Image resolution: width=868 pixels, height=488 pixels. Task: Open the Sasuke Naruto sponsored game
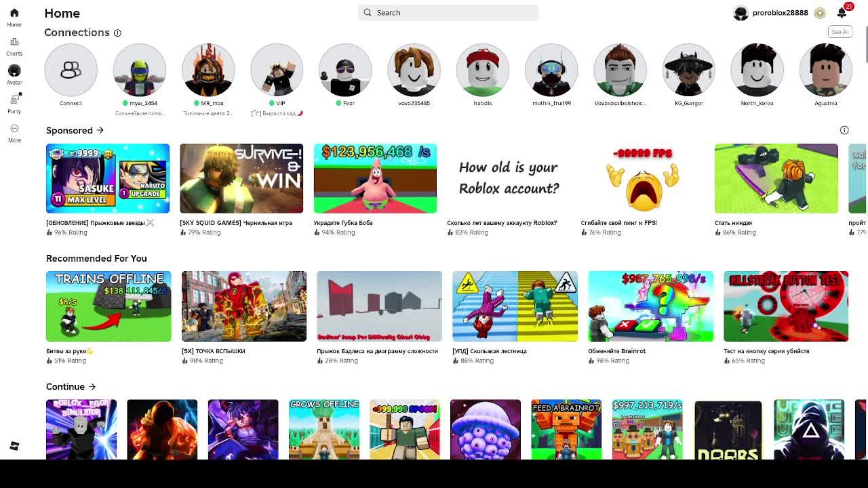pyautogui.click(x=108, y=178)
